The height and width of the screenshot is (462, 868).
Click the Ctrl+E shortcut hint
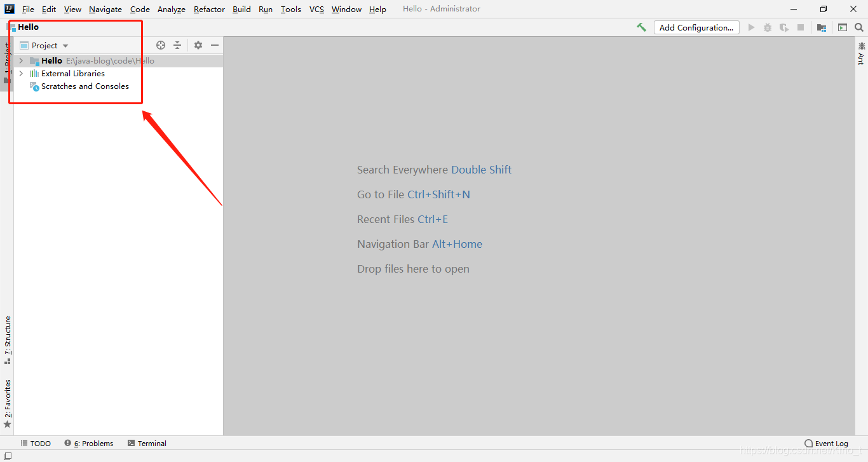[x=433, y=219]
